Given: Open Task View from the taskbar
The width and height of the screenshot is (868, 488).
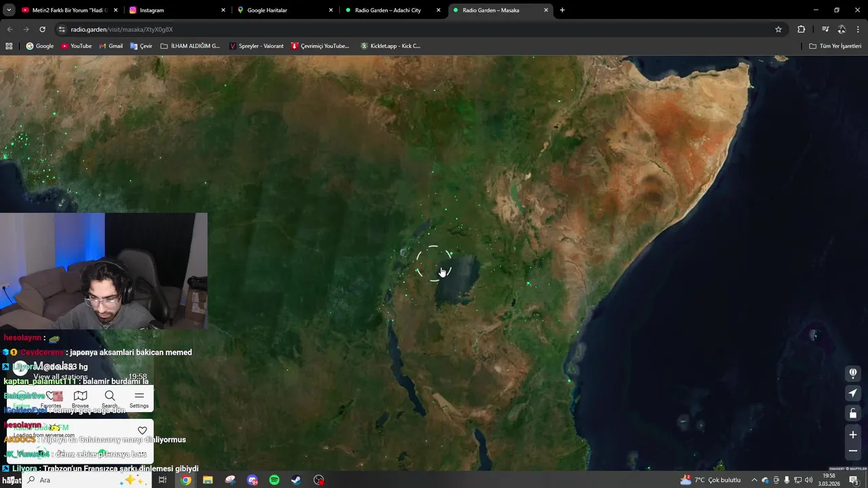Looking at the screenshot, I should point(163,480).
